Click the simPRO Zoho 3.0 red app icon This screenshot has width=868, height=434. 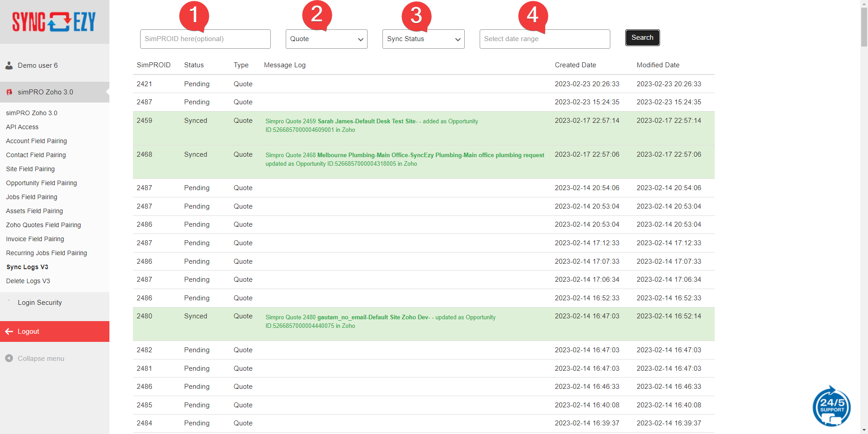point(9,92)
